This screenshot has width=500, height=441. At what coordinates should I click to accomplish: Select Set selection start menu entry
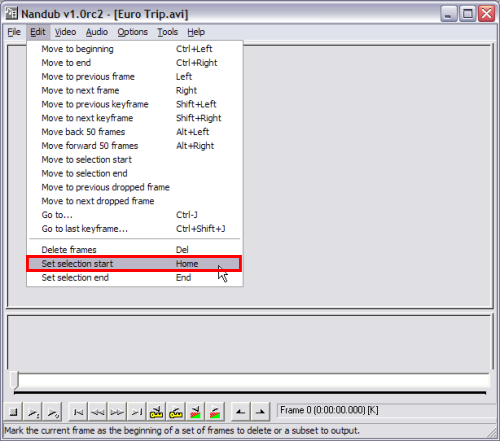[x=134, y=264]
